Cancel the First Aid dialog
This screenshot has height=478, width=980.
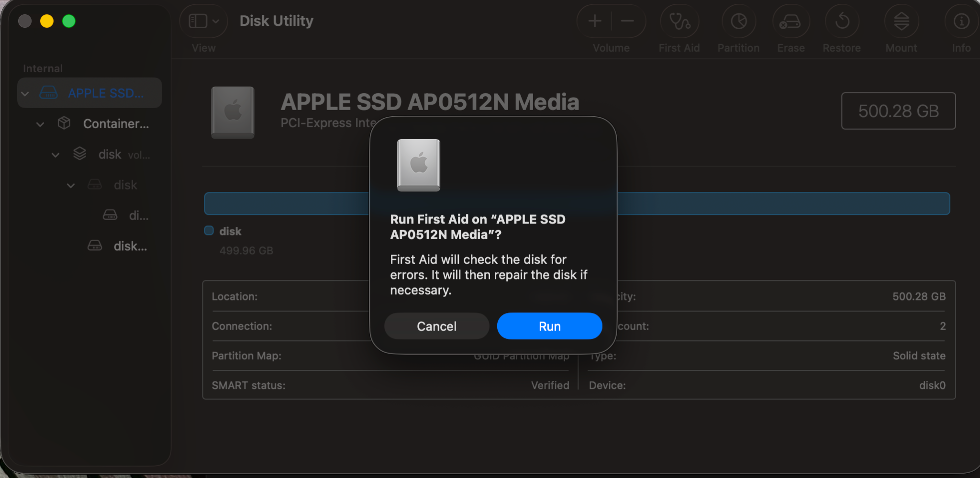pyautogui.click(x=436, y=326)
